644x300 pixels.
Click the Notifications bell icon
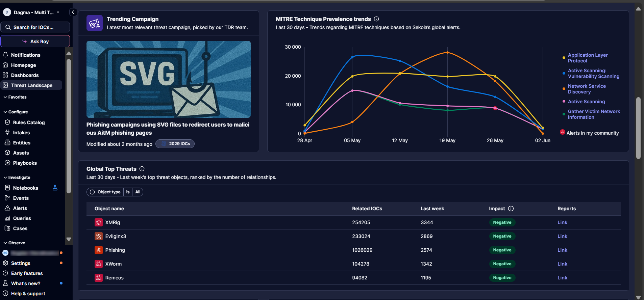pos(5,55)
